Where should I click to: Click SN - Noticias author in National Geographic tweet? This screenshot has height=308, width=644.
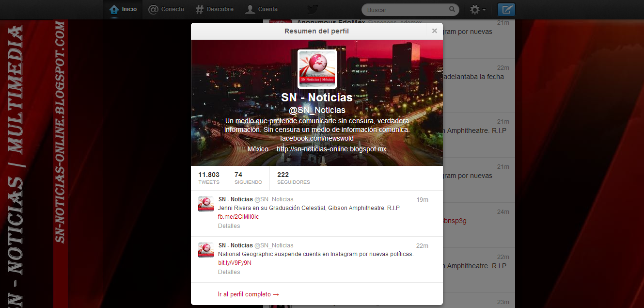click(x=236, y=245)
